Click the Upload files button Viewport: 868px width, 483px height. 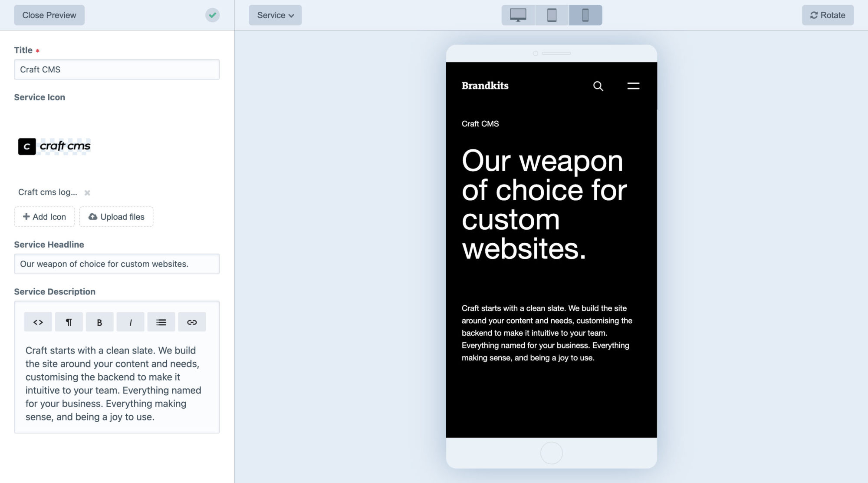coord(116,217)
